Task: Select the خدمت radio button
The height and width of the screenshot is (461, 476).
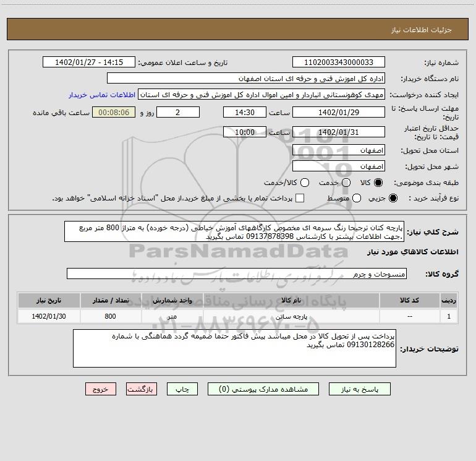Action: pyautogui.click(x=346, y=183)
